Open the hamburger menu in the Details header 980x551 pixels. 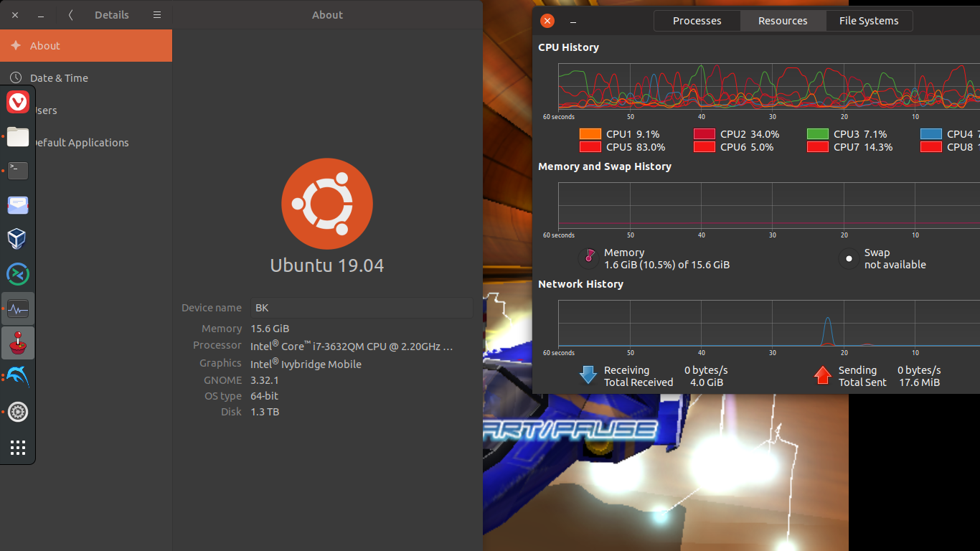157,15
